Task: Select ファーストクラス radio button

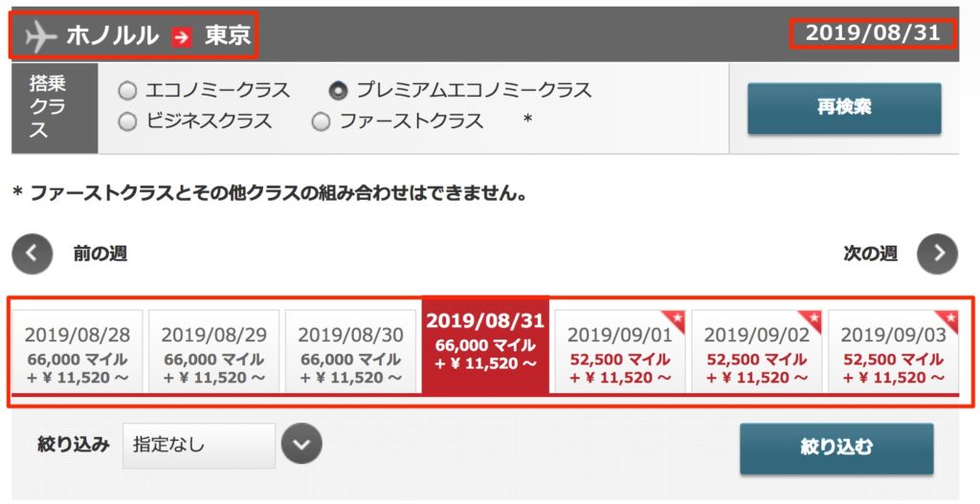Action: [321, 121]
